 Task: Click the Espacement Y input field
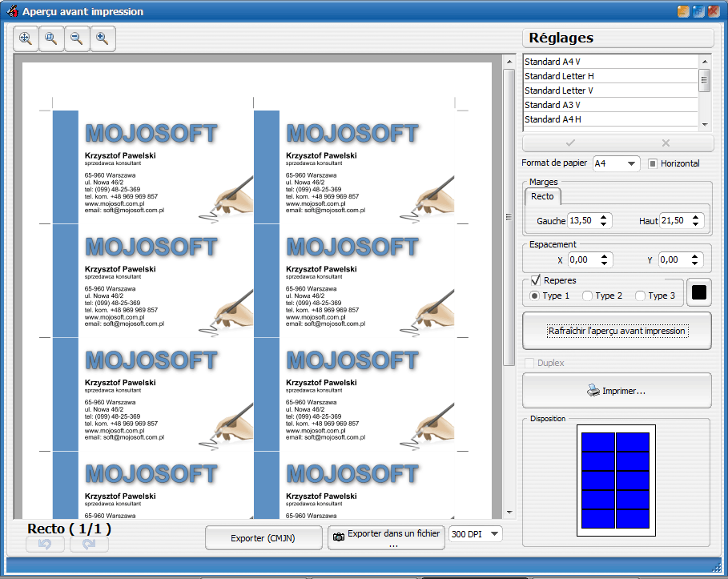click(674, 260)
